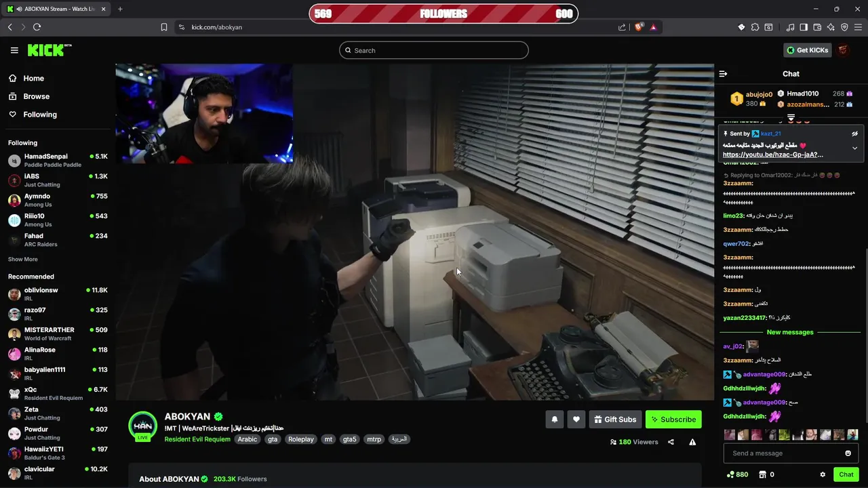Expand the pinned message chevron
The image size is (868, 488).
854,148
